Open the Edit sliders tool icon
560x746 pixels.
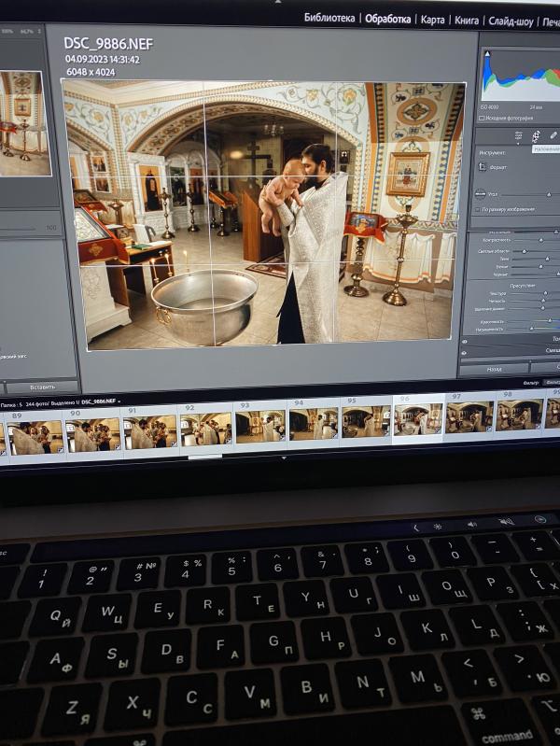519,136
